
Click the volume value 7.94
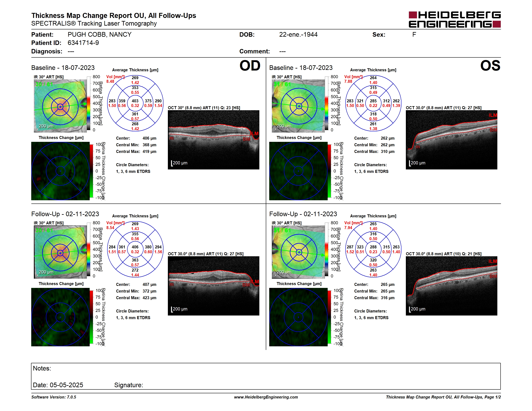(x=348, y=227)
